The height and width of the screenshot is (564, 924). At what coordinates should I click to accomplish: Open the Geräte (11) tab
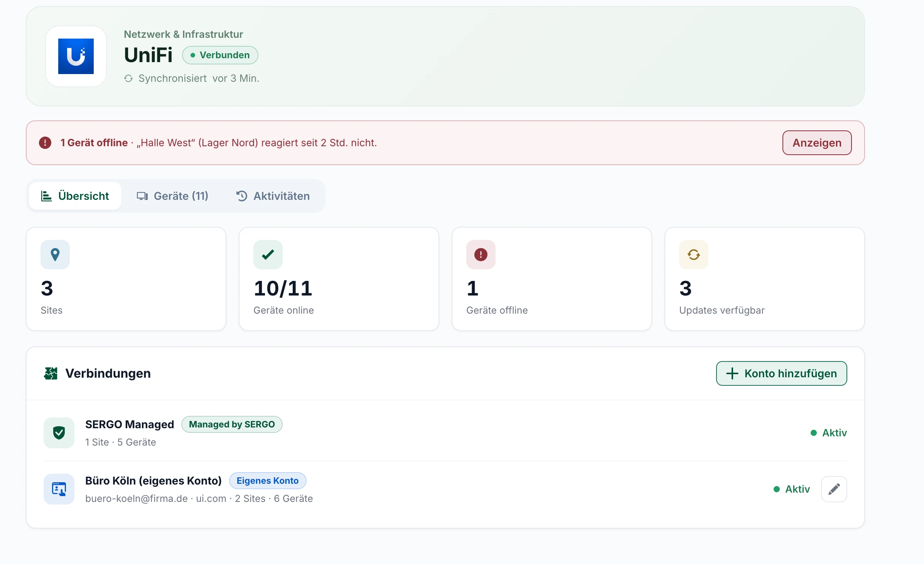[172, 196]
